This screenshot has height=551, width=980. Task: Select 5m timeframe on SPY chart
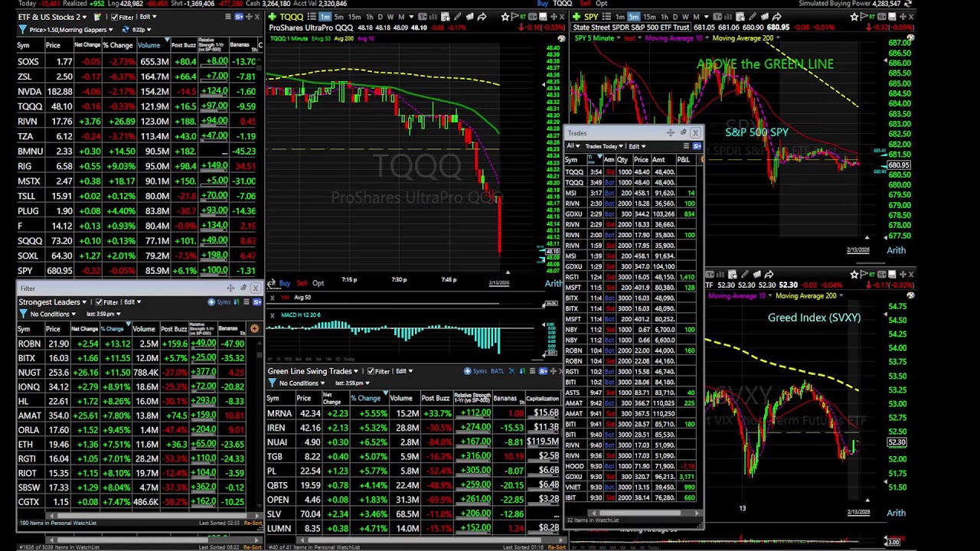(633, 17)
